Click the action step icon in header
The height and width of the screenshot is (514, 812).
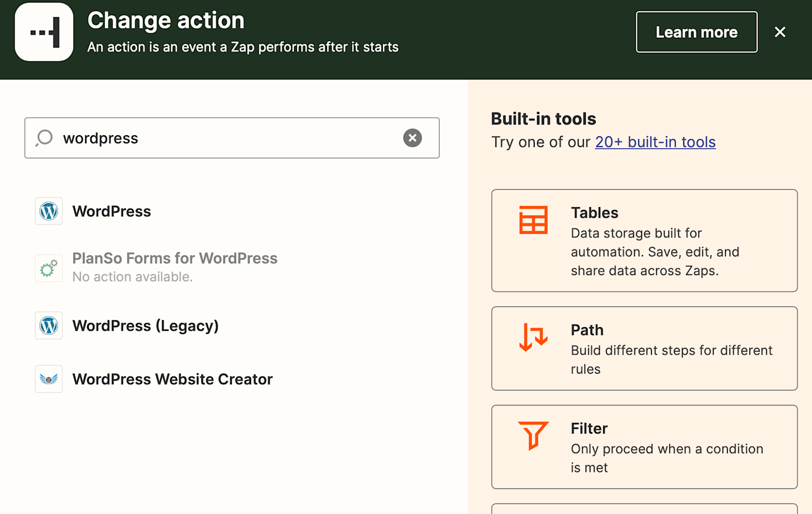tap(44, 32)
